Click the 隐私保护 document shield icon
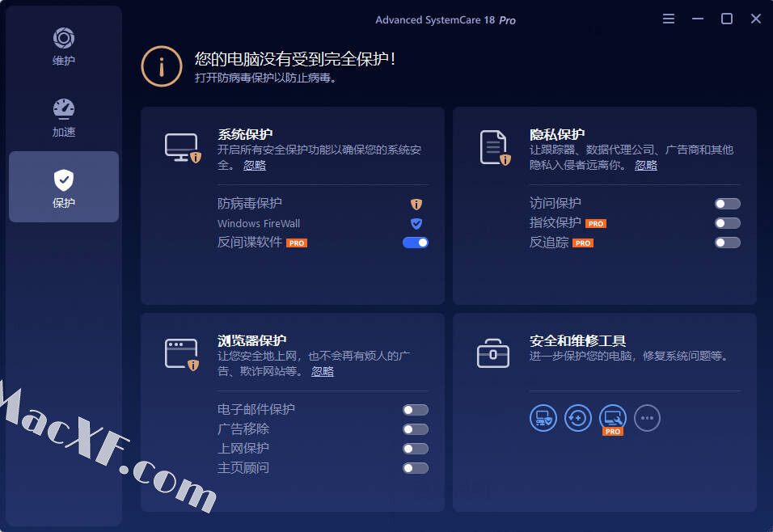 point(495,148)
